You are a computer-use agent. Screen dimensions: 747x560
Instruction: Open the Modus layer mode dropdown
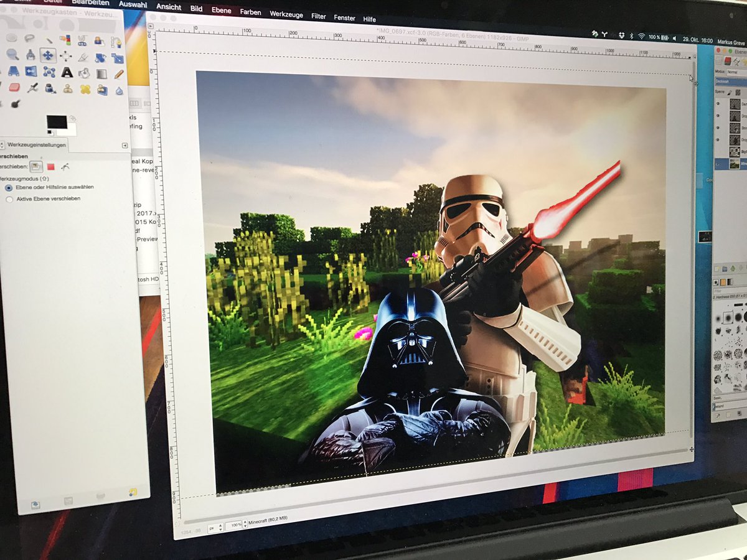736,72
